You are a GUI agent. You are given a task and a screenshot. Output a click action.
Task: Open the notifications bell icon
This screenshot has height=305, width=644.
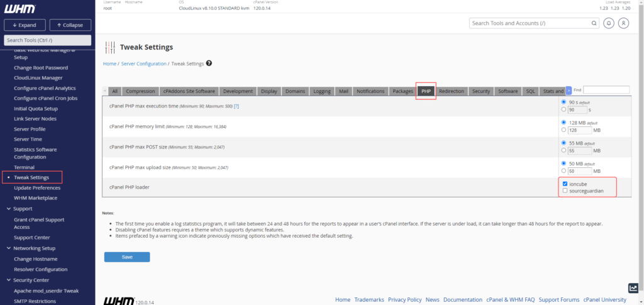coord(609,23)
